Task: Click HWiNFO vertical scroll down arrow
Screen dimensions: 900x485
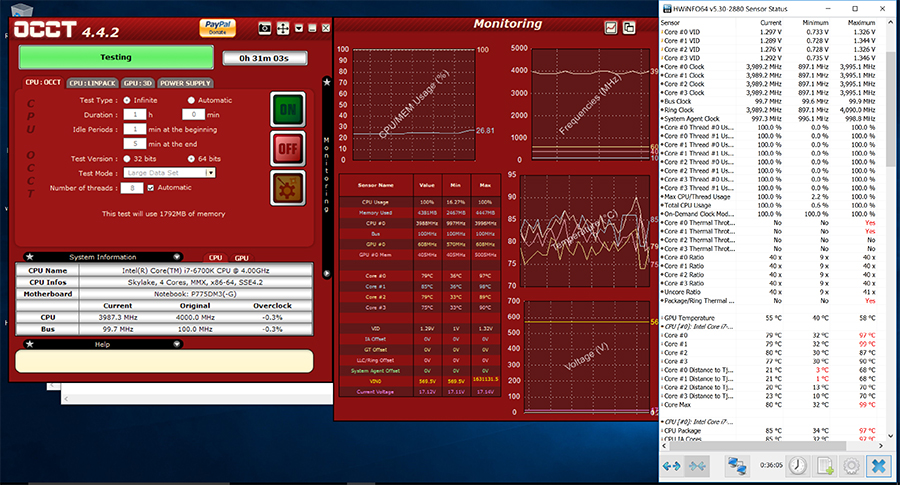Action: [x=891, y=436]
